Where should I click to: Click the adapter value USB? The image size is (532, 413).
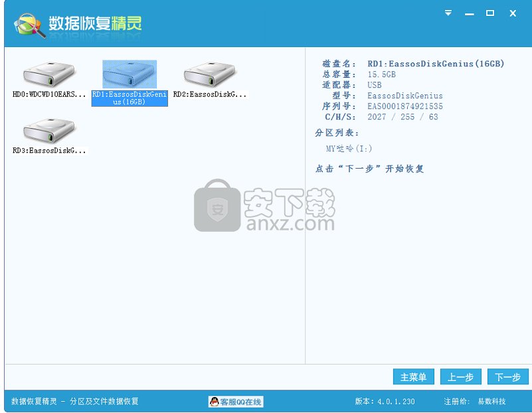pyautogui.click(x=375, y=85)
